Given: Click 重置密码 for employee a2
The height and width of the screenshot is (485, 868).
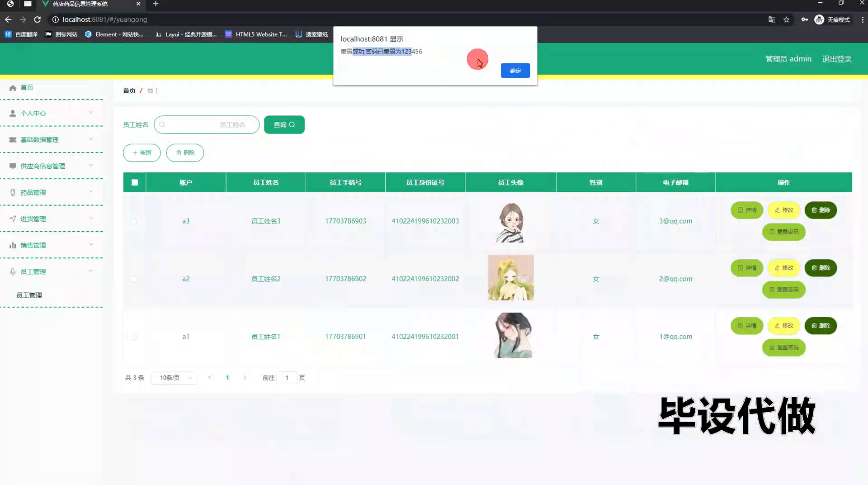Looking at the screenshot, I should point(783,290).
